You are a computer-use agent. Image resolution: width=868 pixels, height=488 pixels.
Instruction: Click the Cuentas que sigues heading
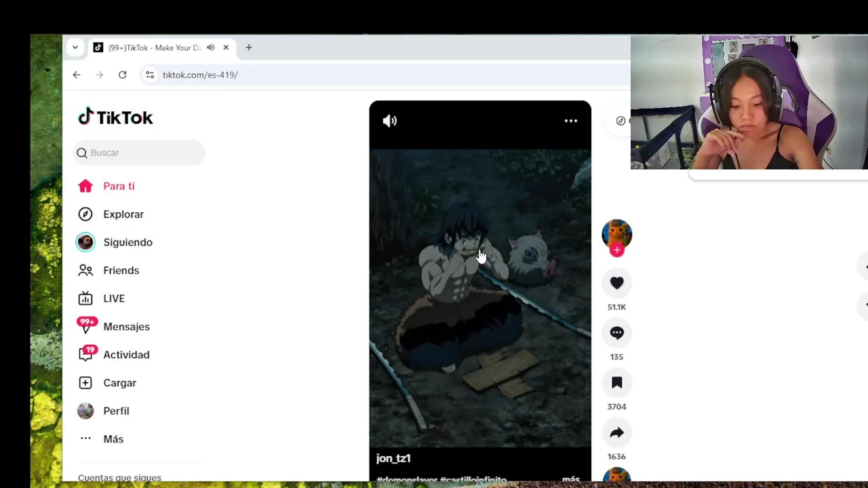(119, 478)
